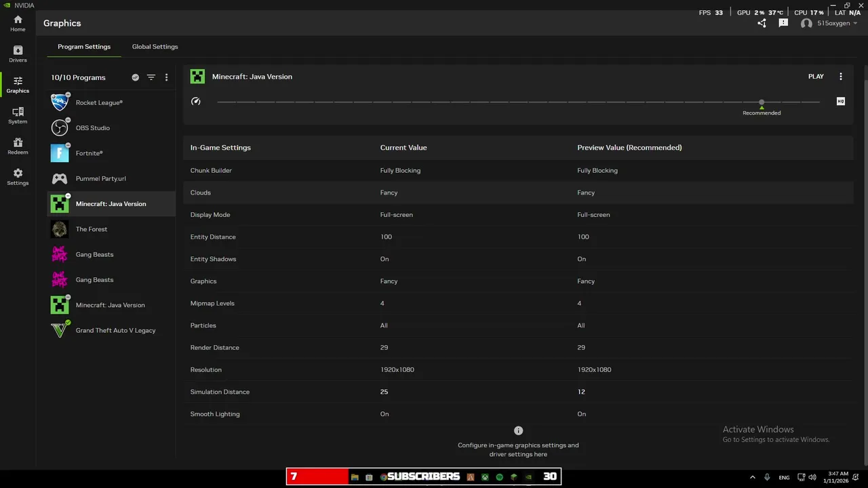Switch to the Global Settings tab
The image size is (868, 488).
(x=155, y=47)
